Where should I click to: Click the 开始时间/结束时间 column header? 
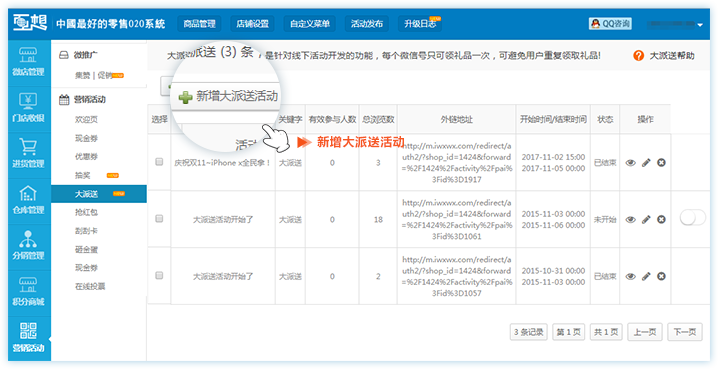coord(553,119)
